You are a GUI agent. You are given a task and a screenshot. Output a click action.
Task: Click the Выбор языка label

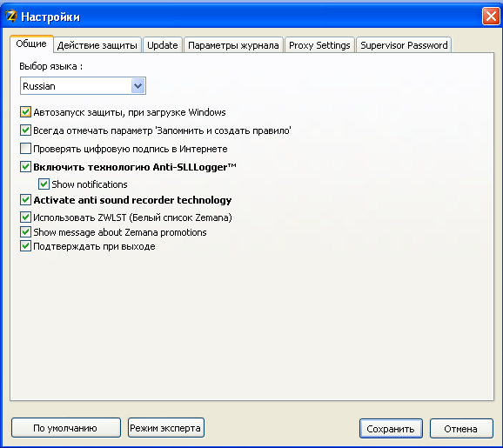point(50,66)
